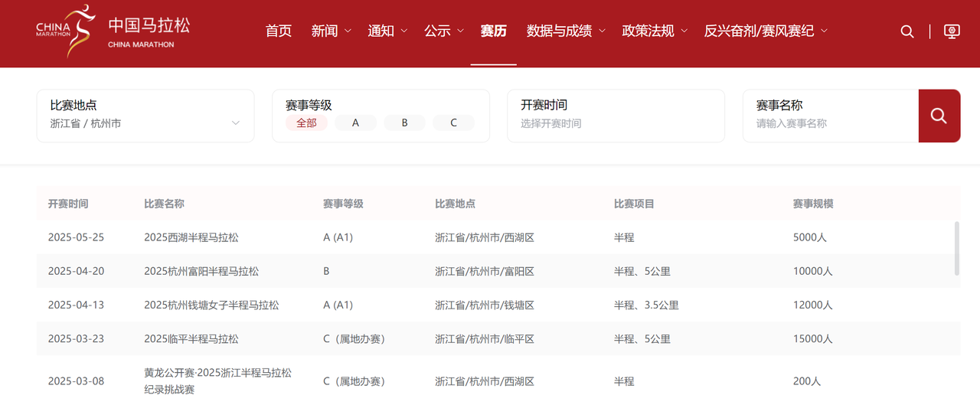The height and width of the screenshot is (405, 980).
Task: Click the 开赛时间 column header
Action: pos(68,204)
